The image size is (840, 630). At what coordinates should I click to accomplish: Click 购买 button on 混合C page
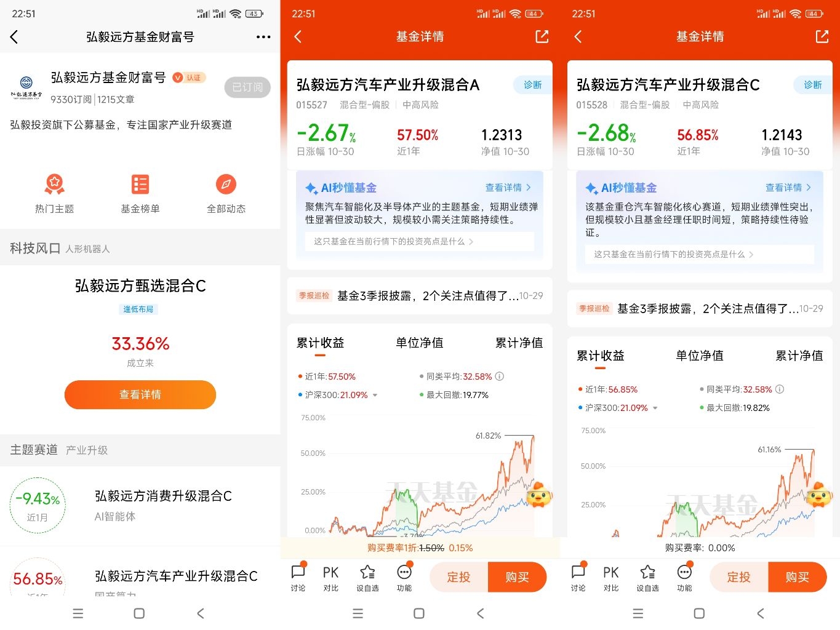coord(798,577)
